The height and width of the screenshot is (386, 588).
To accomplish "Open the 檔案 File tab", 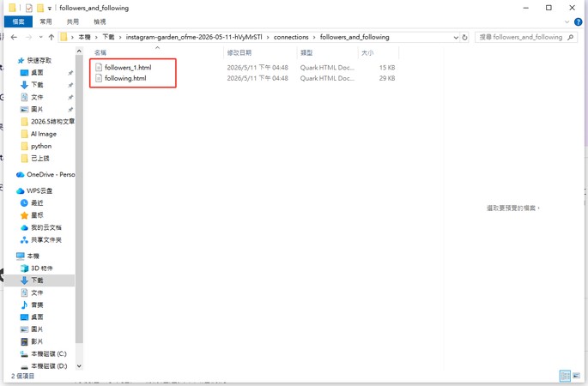I will [18, 21].
